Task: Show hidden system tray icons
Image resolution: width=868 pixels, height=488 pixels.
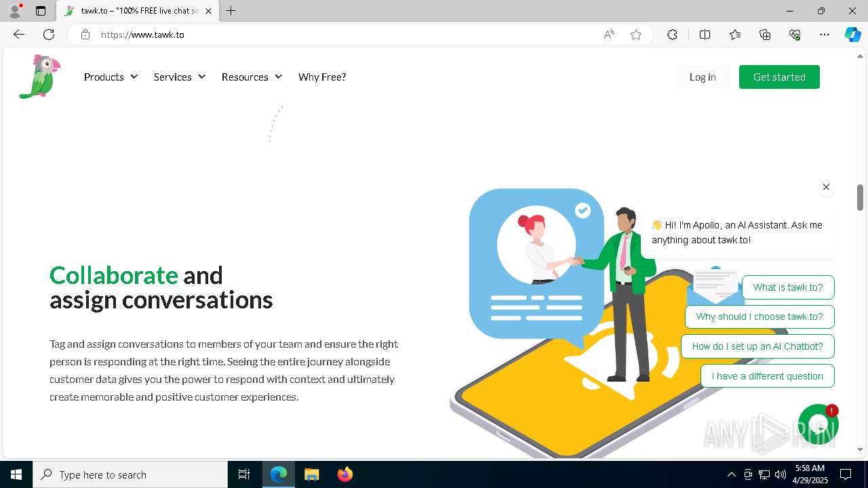Action: [731, 474]
